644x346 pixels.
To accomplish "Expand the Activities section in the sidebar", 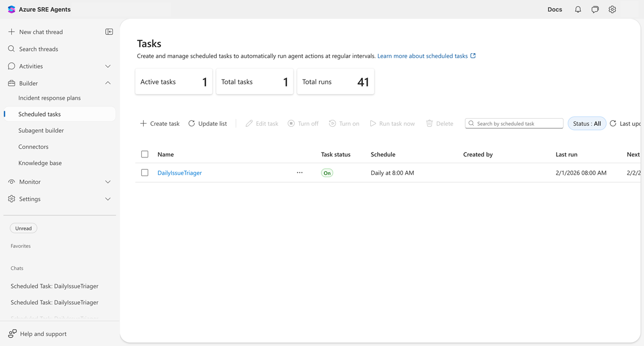I will coord(107,66).
